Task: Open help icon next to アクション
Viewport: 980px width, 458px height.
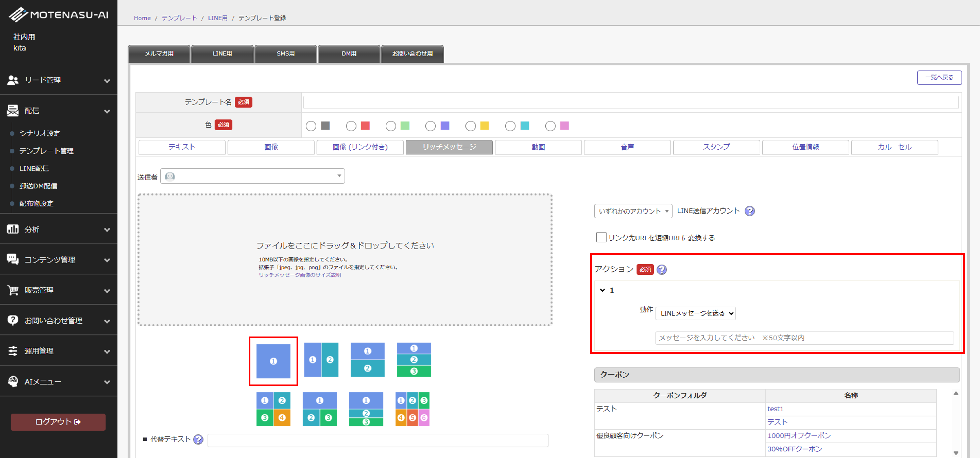Action: point(661,270)
